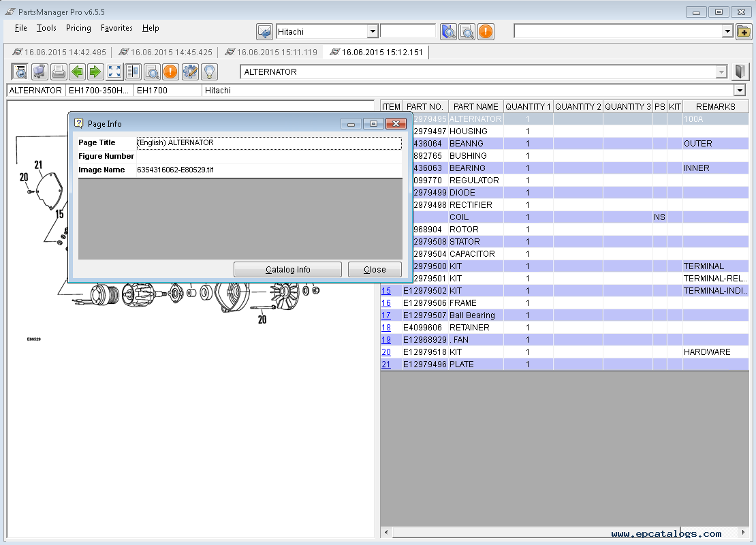This screenshot has width=756, height=545.
Task: Switch to the 16.06.2015 14:45.425 tab
Action: click(x=166, y=52)
